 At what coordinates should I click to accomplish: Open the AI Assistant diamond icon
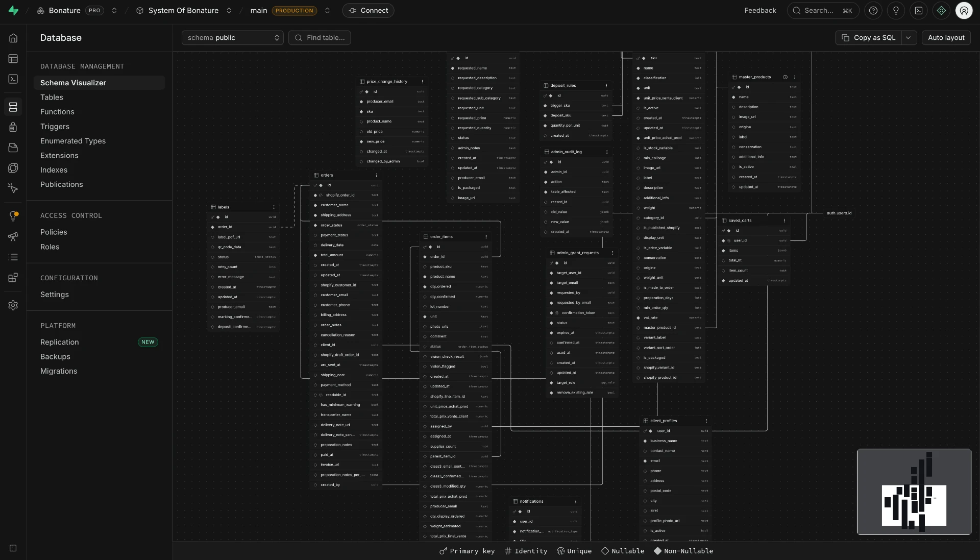(x=941, y=10)
